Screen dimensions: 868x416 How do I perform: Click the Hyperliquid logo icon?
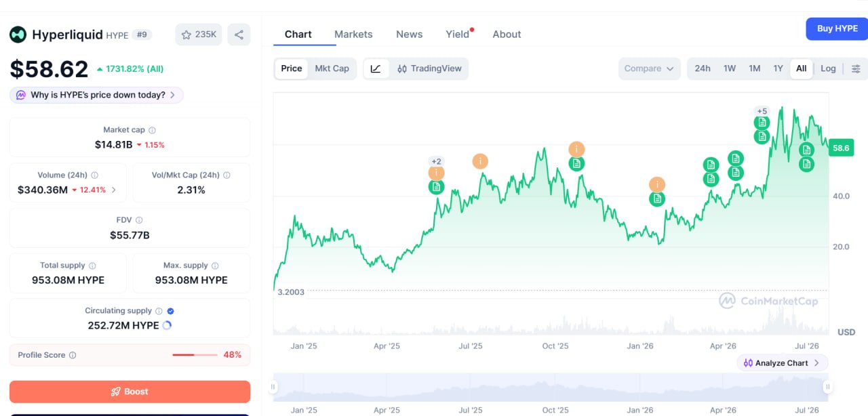(x=18, y=35)
